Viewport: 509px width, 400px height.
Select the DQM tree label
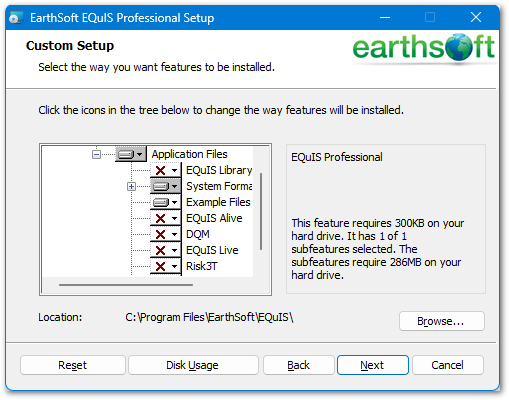pyautogui.click(x=198, y=234)
